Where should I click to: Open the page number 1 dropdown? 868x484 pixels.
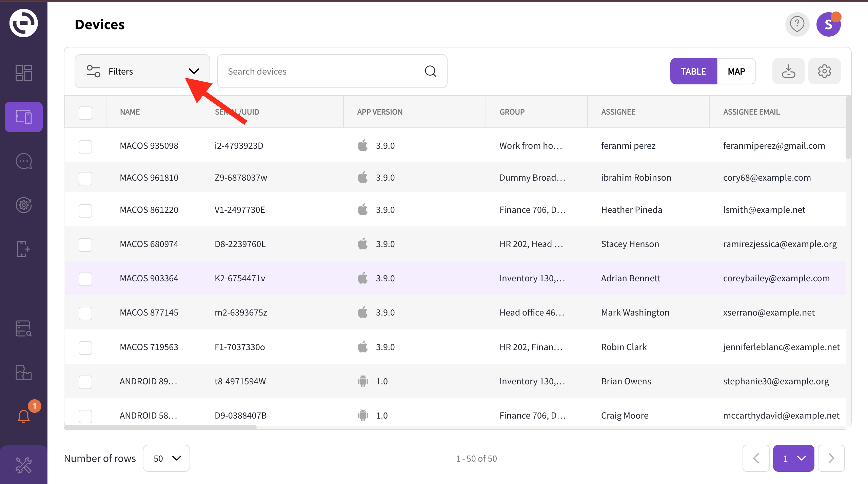[793, 458]
